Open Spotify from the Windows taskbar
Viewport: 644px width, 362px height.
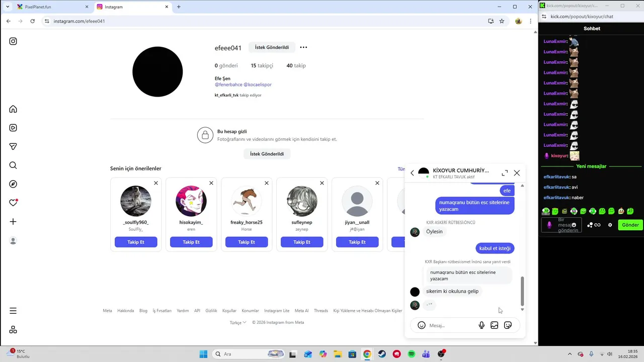[412, 354]
